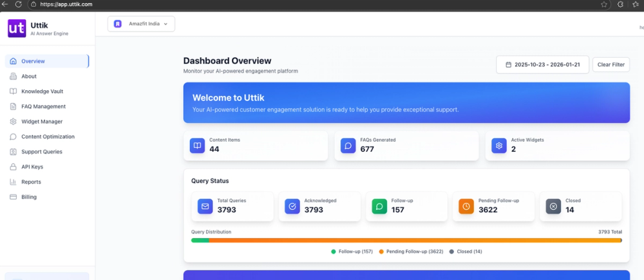Click the Total Queries envelope icon

coord(205,207)
